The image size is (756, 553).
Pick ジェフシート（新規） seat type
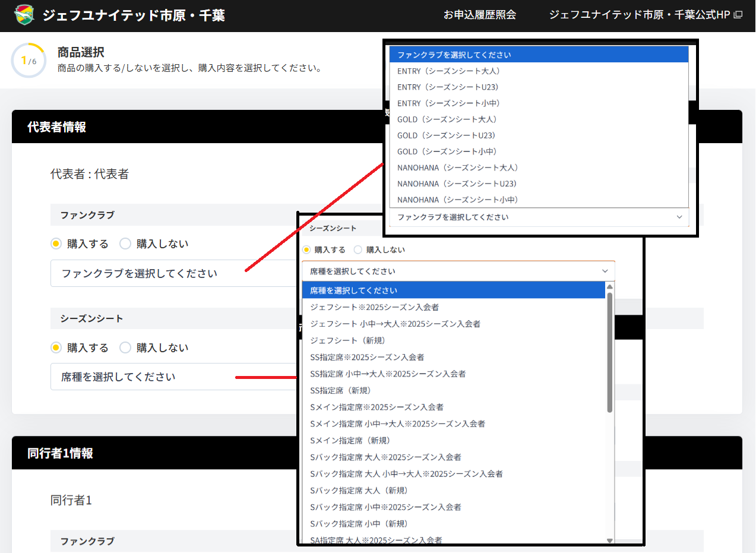click(x=454, y=340)
